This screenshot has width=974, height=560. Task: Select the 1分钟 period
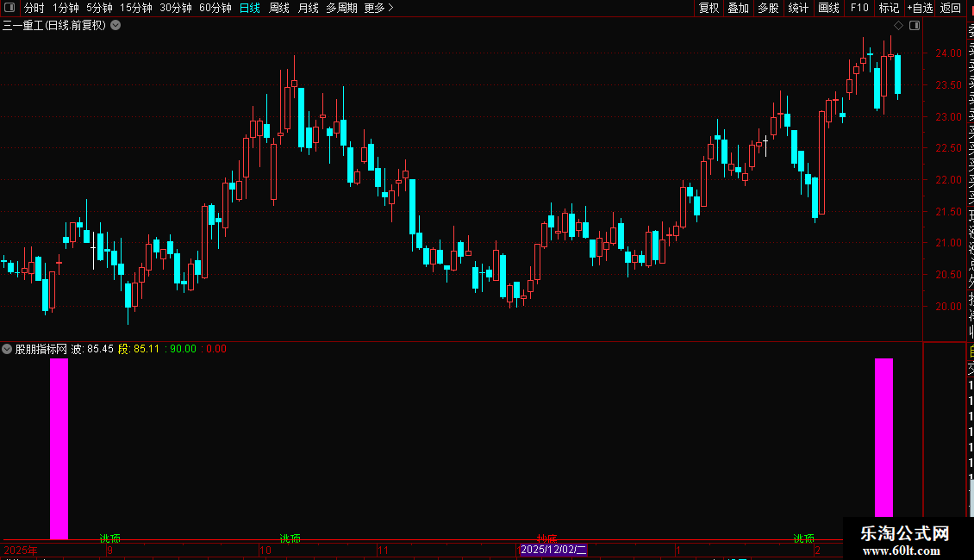point(66,8)
